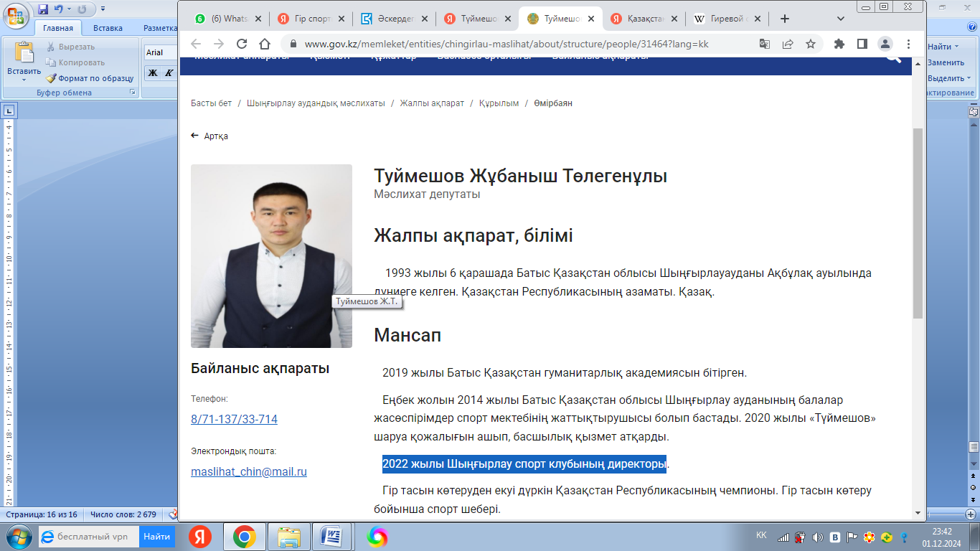Toggle italic К formatting in Word
Viewport: 980px width, 551px height.
pos(169,72)
